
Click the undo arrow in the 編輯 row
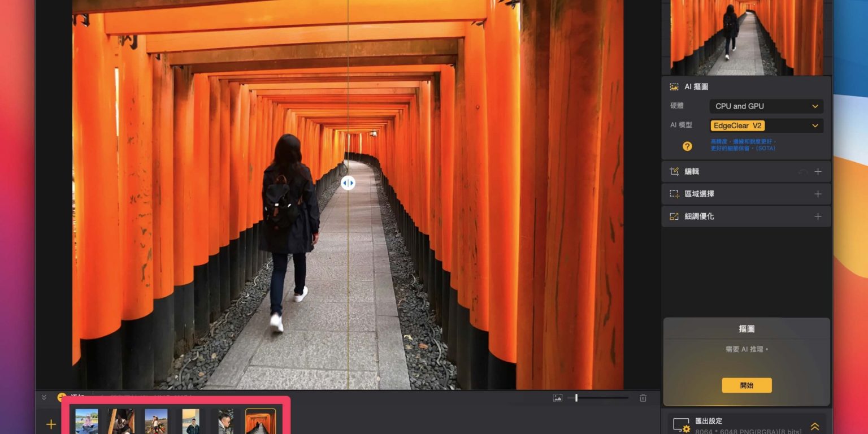tap(802, 172)
